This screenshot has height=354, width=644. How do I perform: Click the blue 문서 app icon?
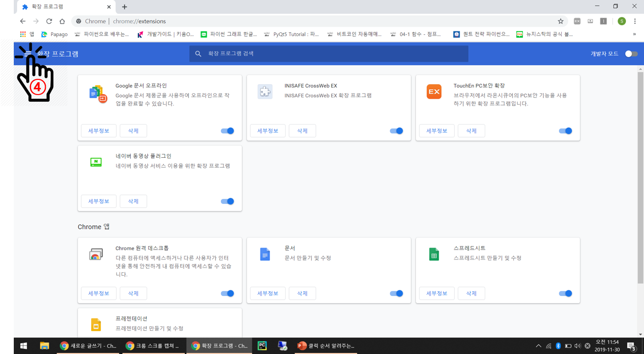265,254
